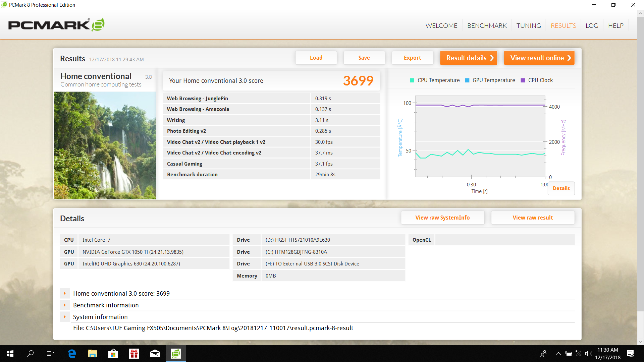Viewport: 644px width, 362px height.
Task: Launch Microsoft Edge from taskbar
Action: pyautogui.click(x=72, y=354)
